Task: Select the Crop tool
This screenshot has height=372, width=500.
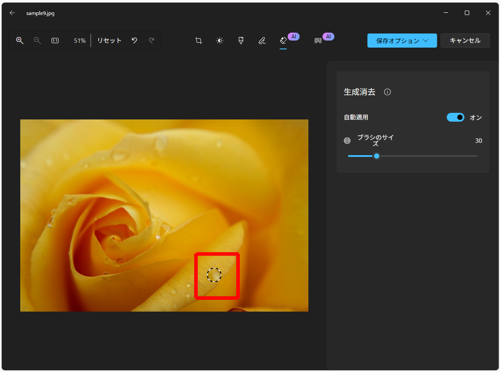Action: 198,41
